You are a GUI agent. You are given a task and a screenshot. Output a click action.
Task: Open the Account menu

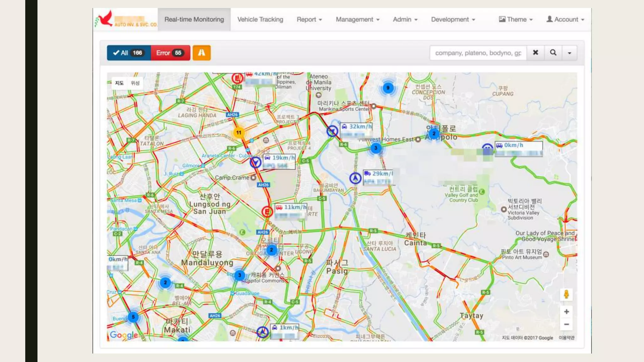565,19
